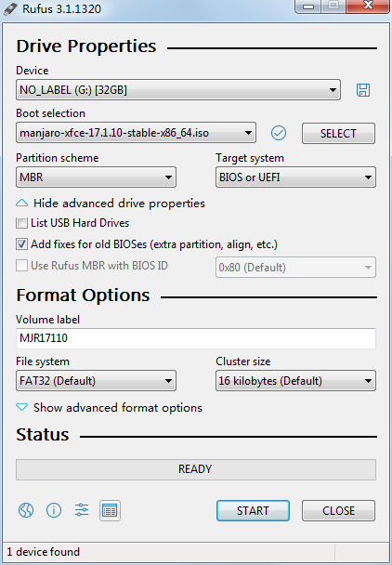Open the Device dropdown list

click(178, 90)
